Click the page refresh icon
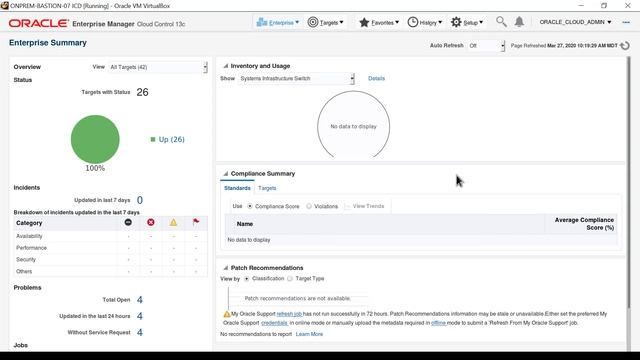 [625, 46]
